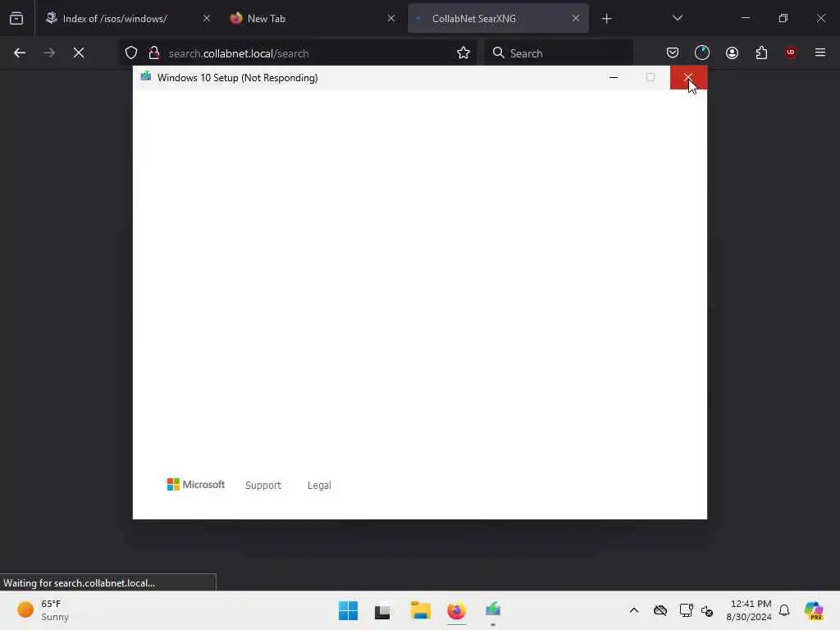Open the network display tray icon

tap(686, 610)
